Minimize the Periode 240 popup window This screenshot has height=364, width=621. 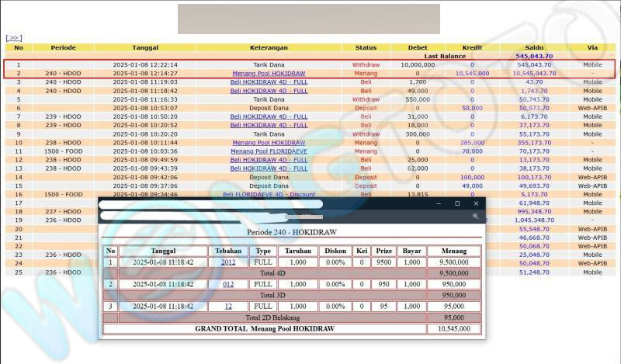tap(439, 203)
